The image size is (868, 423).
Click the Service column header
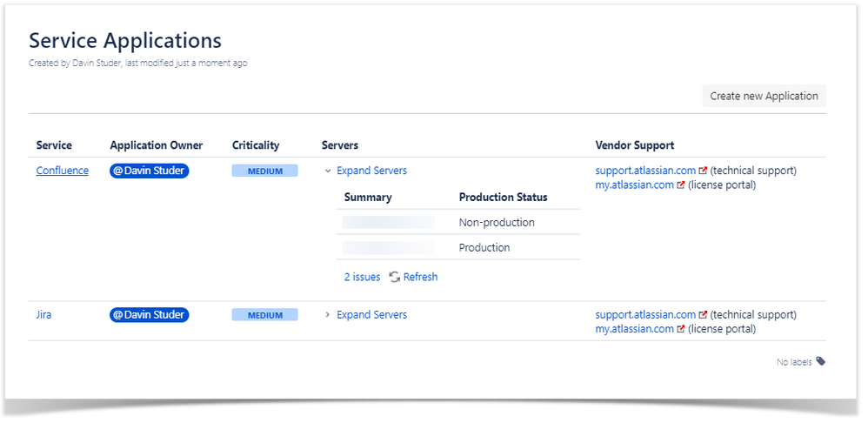click(x=54, y=145)
